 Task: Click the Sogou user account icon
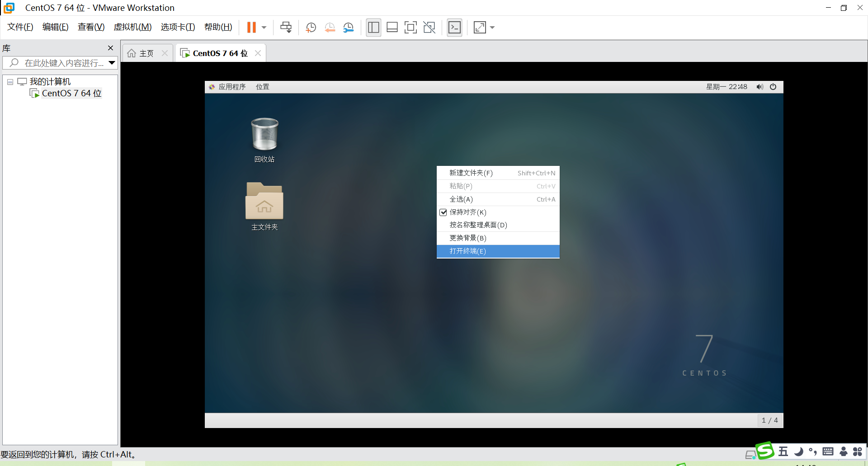click(844, 451)
